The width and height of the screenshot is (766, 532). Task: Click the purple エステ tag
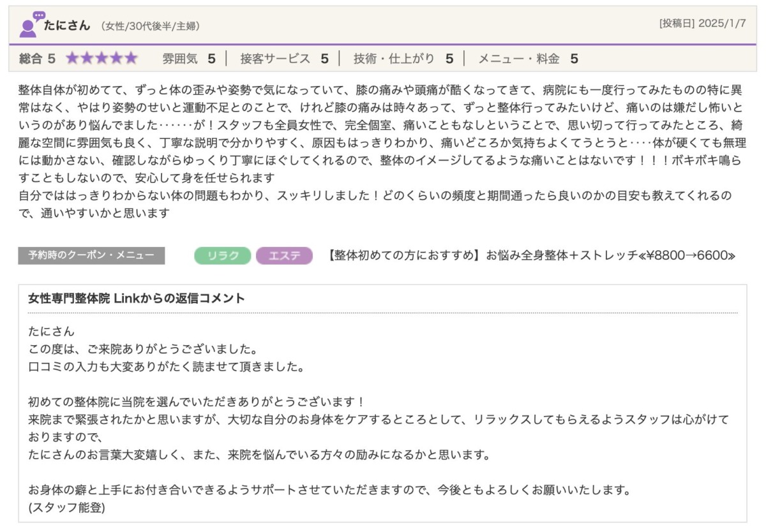284,256
